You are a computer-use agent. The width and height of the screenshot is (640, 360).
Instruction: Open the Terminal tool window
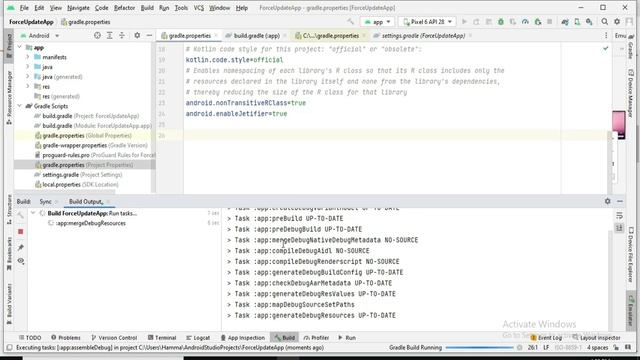pyautogui.click(x=162, y=338)
